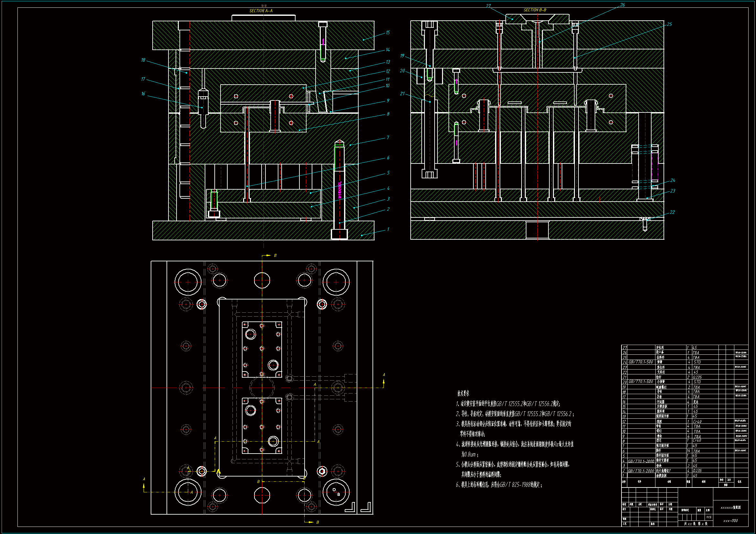Click the magenta M16 bolt label
Screen dimensions: 756x534
pos(340,190)
